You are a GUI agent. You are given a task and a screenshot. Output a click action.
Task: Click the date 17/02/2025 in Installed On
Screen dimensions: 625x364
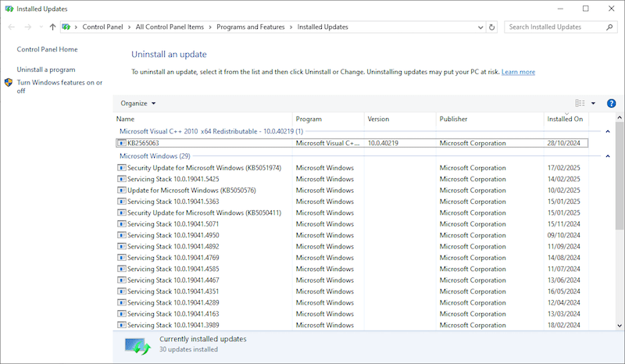point(563,168)
